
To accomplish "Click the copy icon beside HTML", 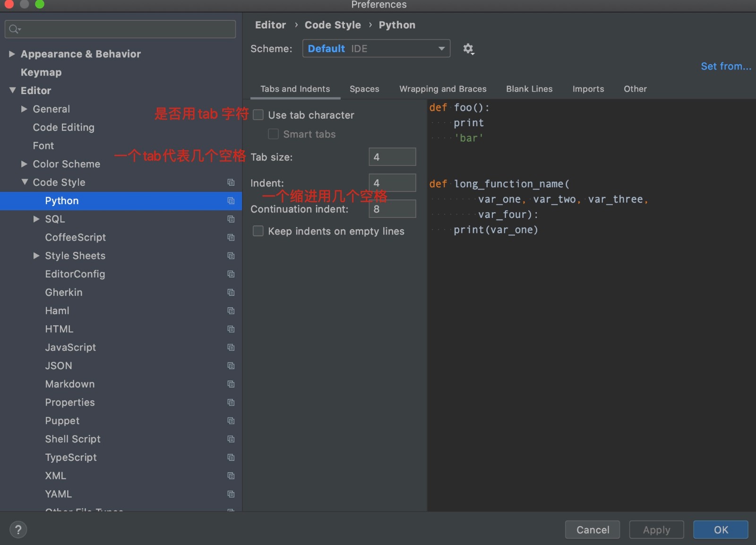I will tap(231, 329).
